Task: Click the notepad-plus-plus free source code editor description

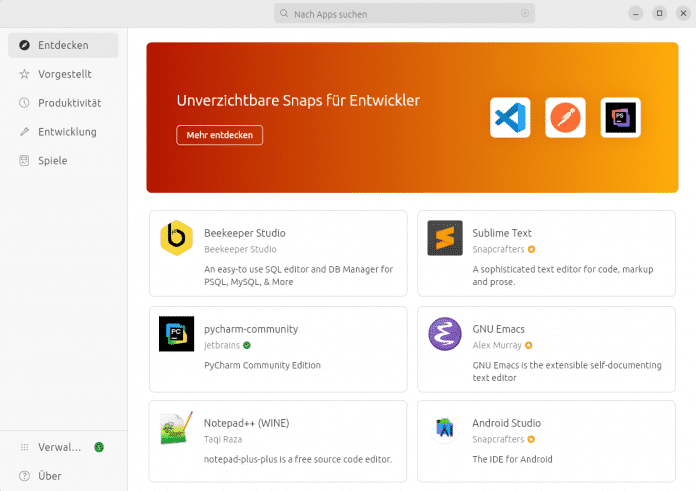Action: coord(298,459)
